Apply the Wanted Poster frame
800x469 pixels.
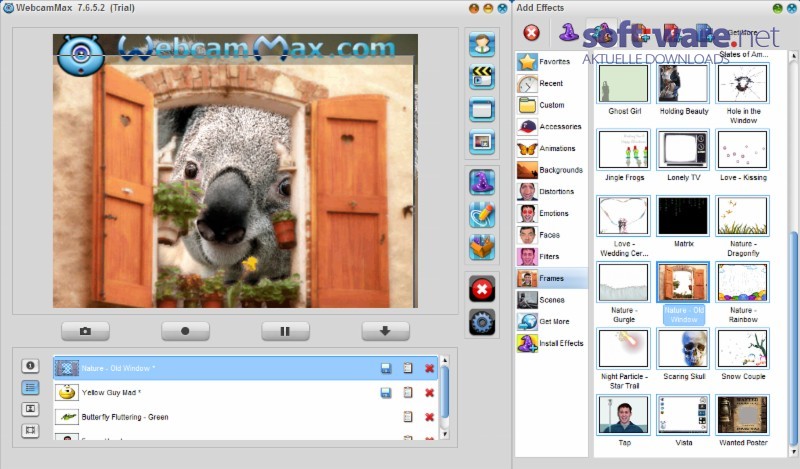743,415
